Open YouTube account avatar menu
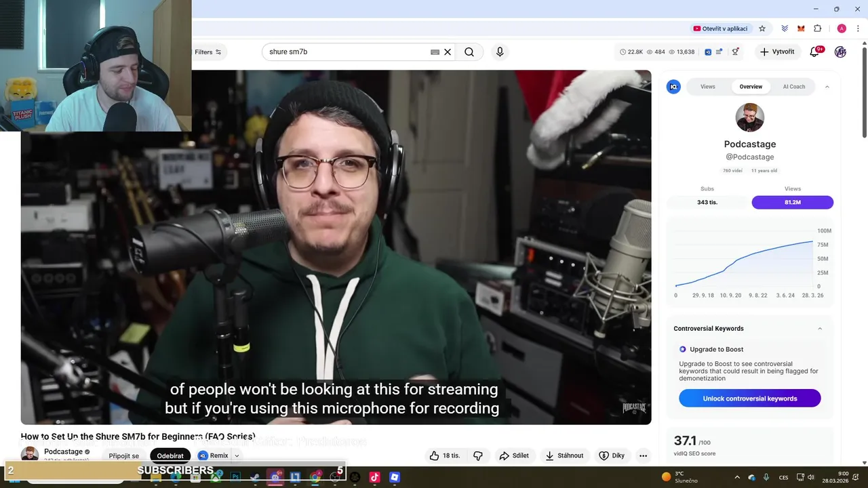 [x=840, y=52]
